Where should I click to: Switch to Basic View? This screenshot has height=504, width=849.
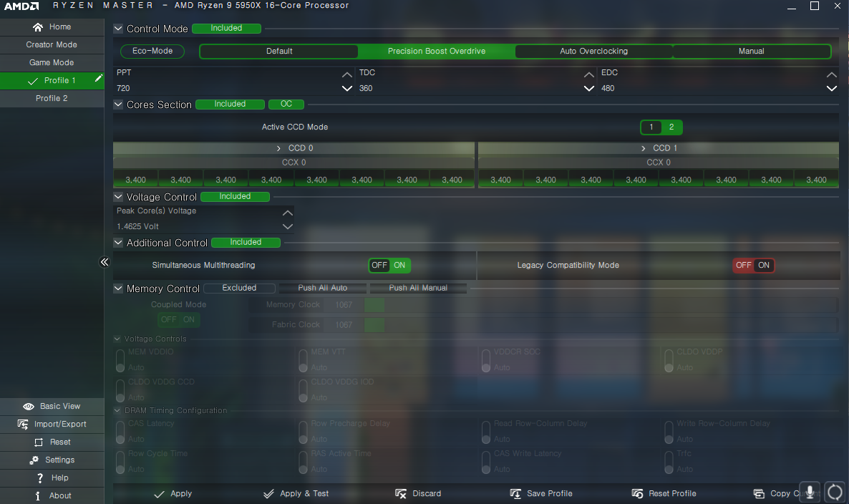point(52,406)
